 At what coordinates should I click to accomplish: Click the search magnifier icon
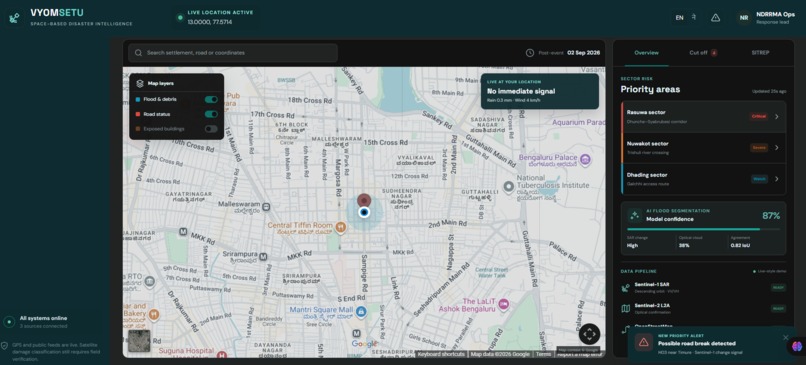pyautogui.click(x=138, y=53)
